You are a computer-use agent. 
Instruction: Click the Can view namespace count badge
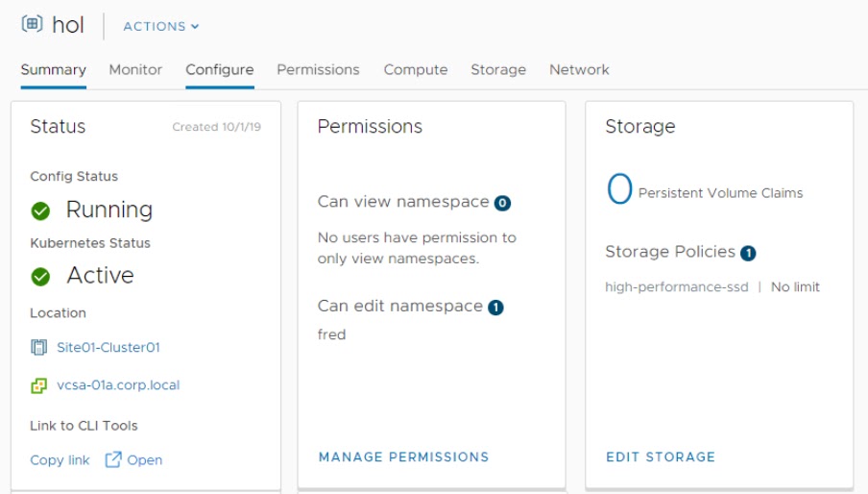pos(501,203)
